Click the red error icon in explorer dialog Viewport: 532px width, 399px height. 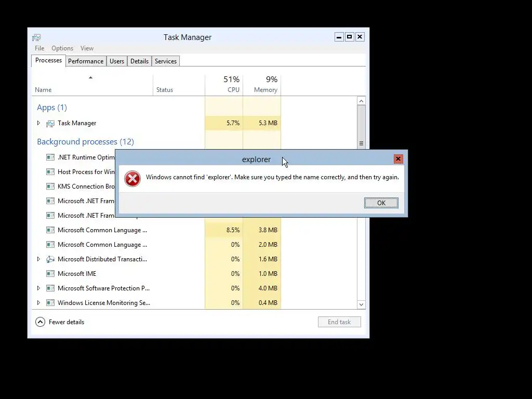[x=132, y=179]
